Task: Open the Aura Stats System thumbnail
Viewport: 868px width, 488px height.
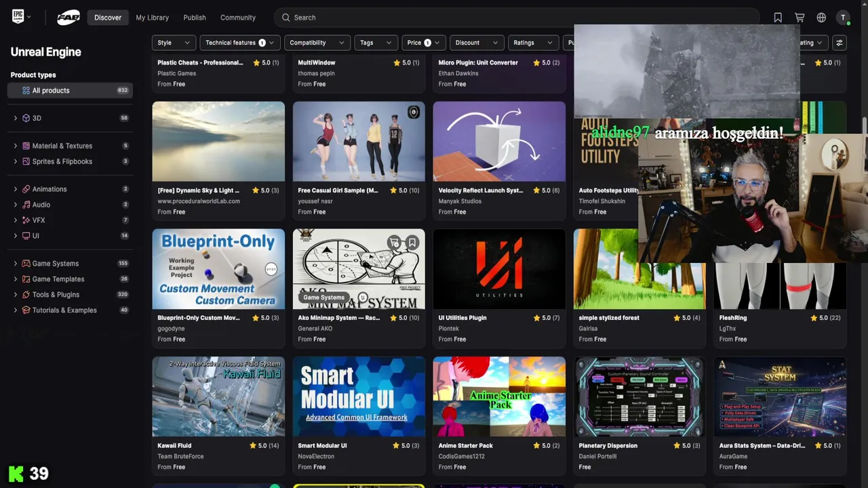Action: [x=780, y=396]
